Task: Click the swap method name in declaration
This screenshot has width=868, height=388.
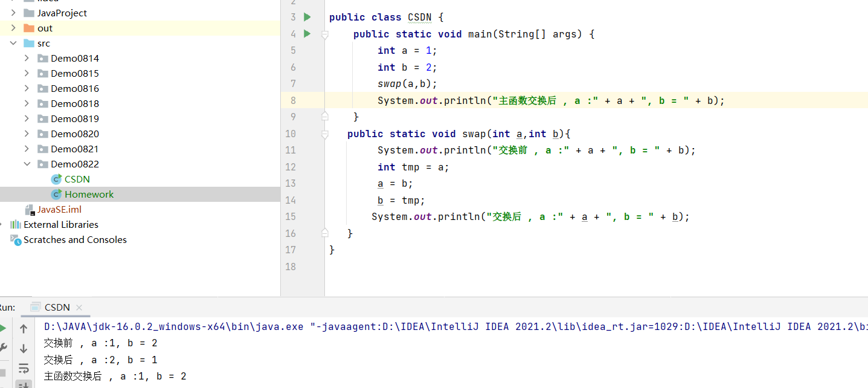Action: pyautogui.click(x=474, y=134)
